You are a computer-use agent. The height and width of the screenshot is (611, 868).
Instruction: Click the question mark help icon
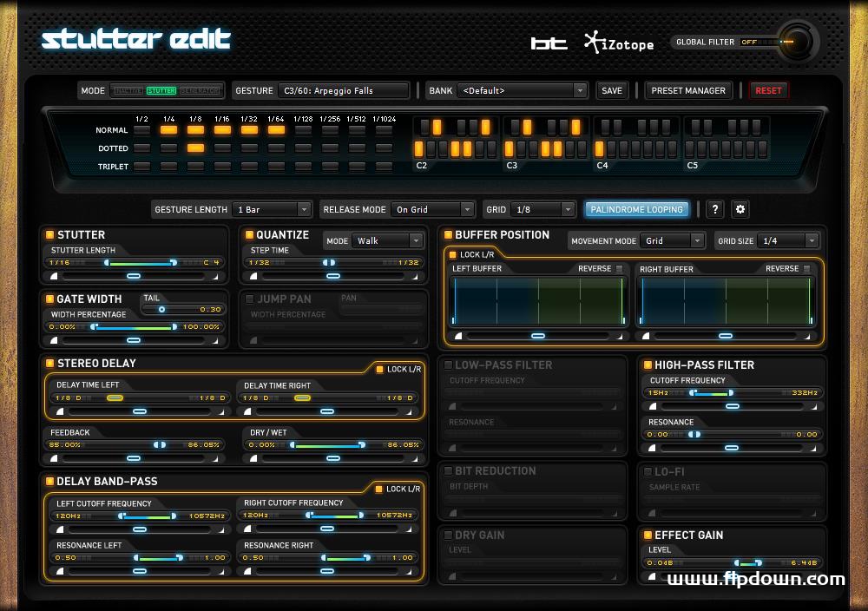point(714,209)
